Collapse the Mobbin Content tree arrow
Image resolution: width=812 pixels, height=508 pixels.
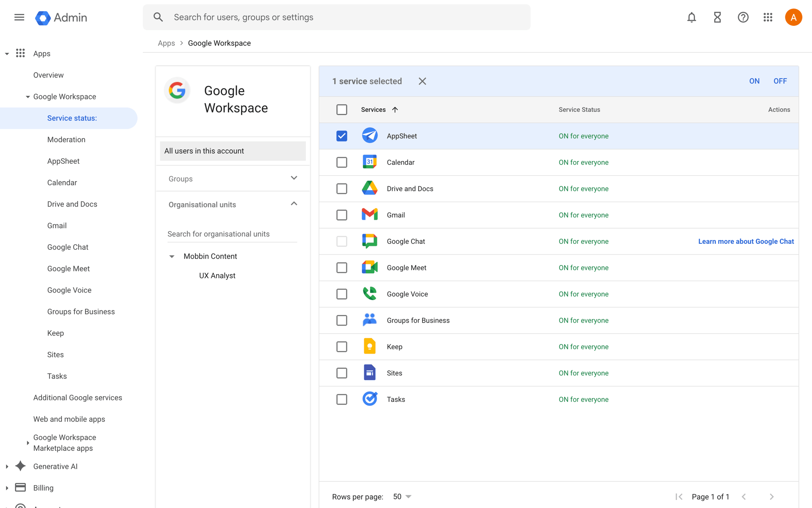pos(172,257)
